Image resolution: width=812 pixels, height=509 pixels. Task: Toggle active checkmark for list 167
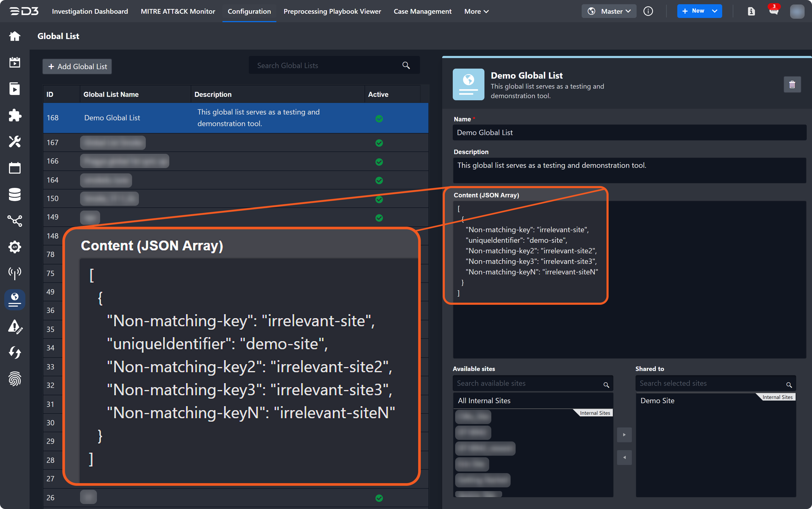(379, 143)
